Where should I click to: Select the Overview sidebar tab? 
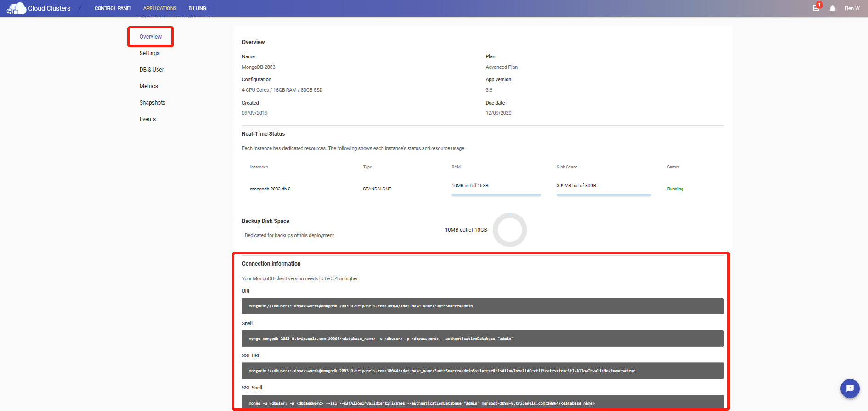click(x=151, y=37)
